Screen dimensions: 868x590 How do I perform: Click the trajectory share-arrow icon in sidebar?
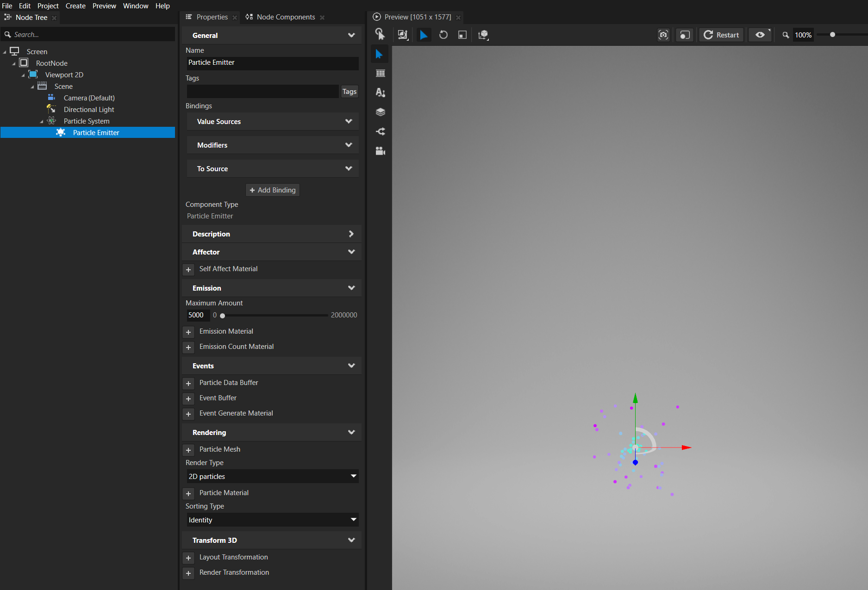381,131
